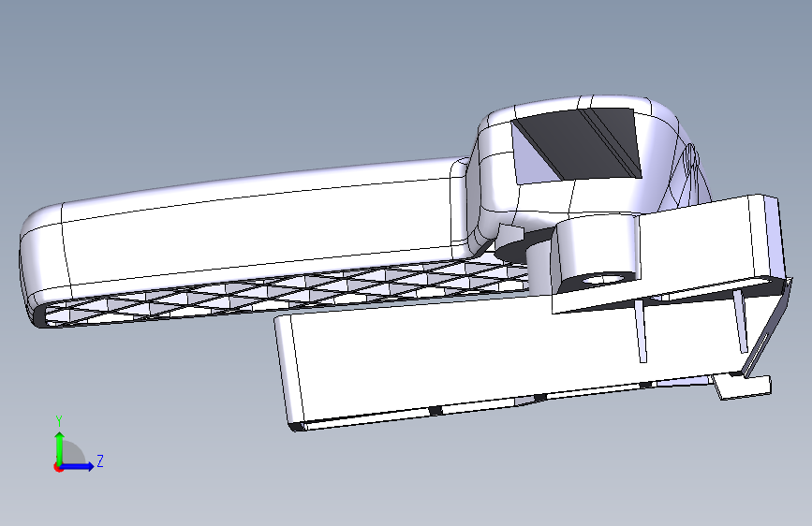
Task: Select the circular hole in the cylindrical boss
Action: [602, 279]
